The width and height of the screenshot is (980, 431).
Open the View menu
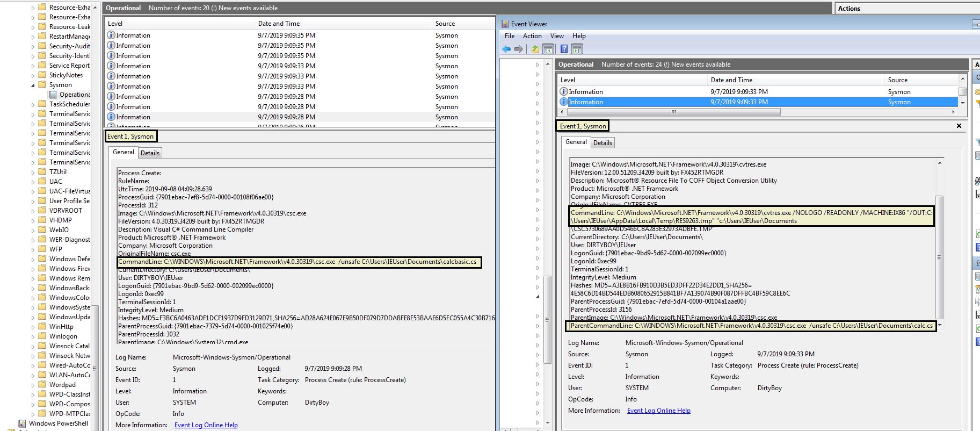point(557,36)
